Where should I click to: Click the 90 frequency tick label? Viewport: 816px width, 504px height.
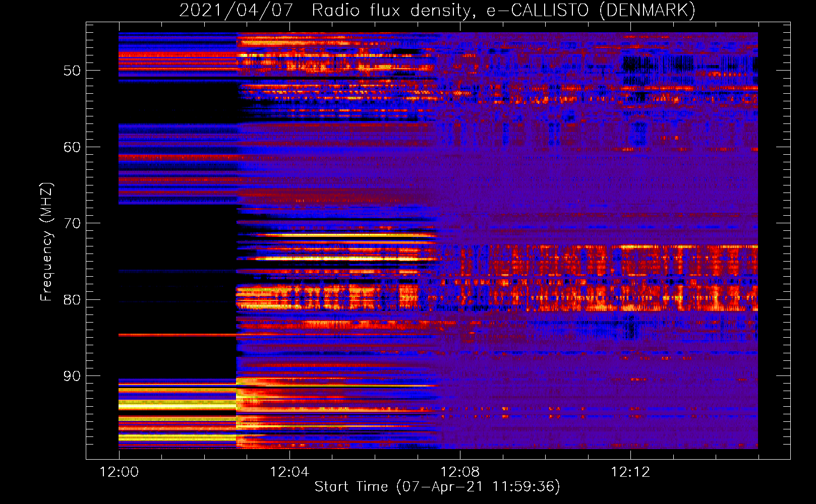pyautogui.click(x=72, y=376)
